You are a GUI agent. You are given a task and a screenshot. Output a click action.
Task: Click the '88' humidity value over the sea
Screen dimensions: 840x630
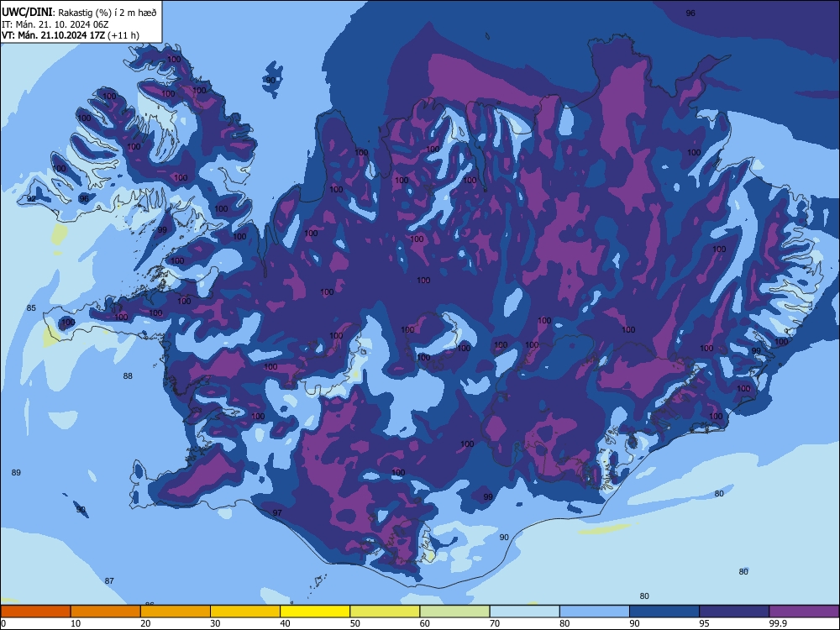128,376
